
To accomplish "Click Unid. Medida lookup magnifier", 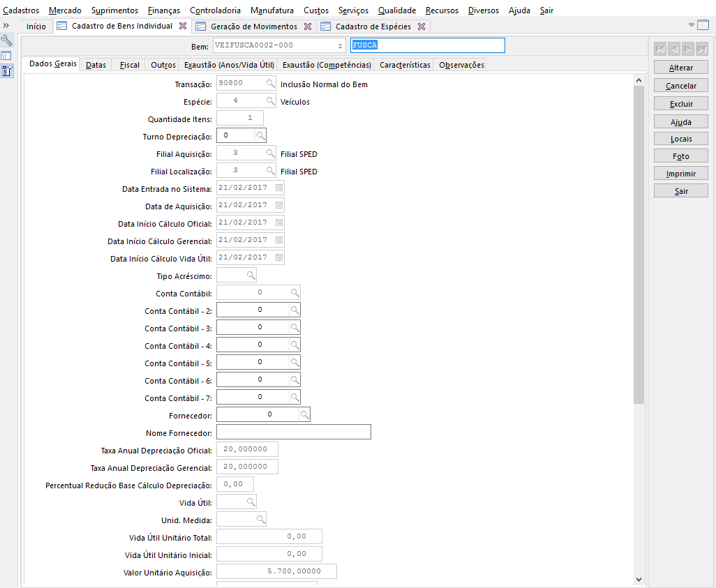I will 260,519.
